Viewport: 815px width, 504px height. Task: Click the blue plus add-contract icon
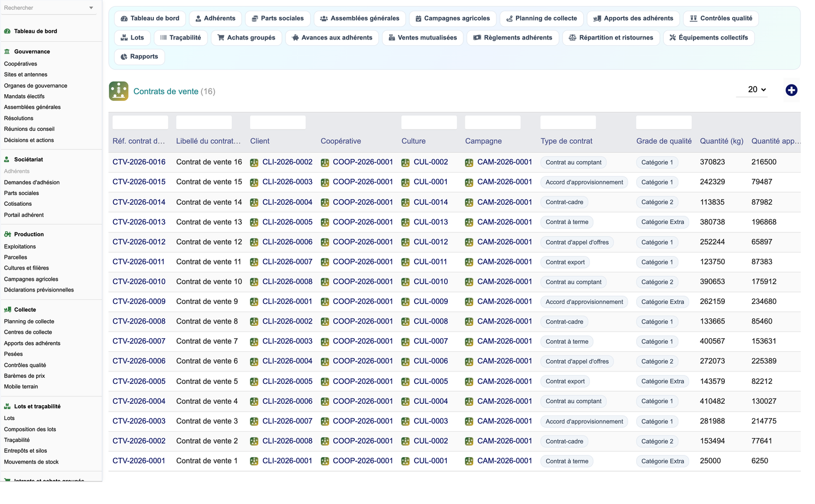[791, 90]
